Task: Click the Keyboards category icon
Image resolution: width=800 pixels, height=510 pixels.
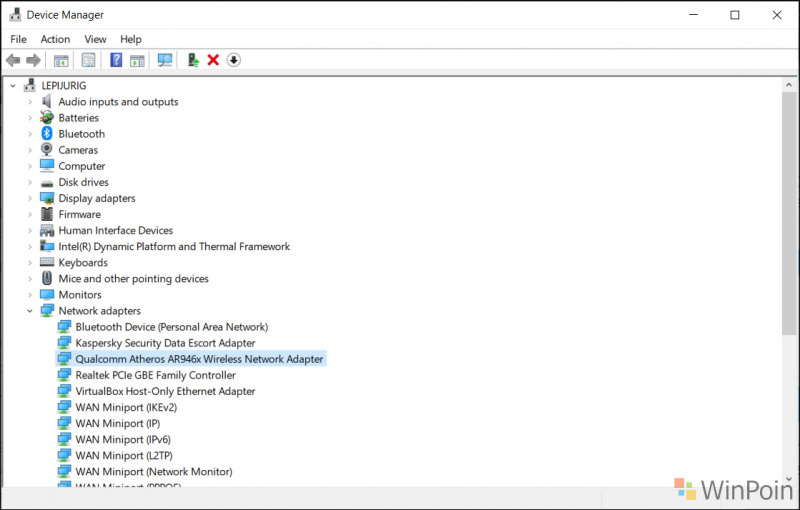Action: click(x=47, y=262)
